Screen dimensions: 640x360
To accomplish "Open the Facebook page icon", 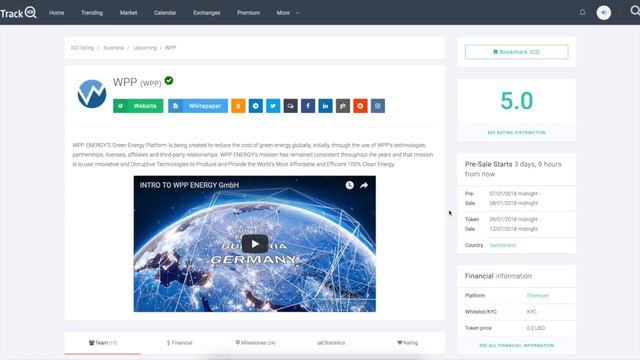I will 308,106.
